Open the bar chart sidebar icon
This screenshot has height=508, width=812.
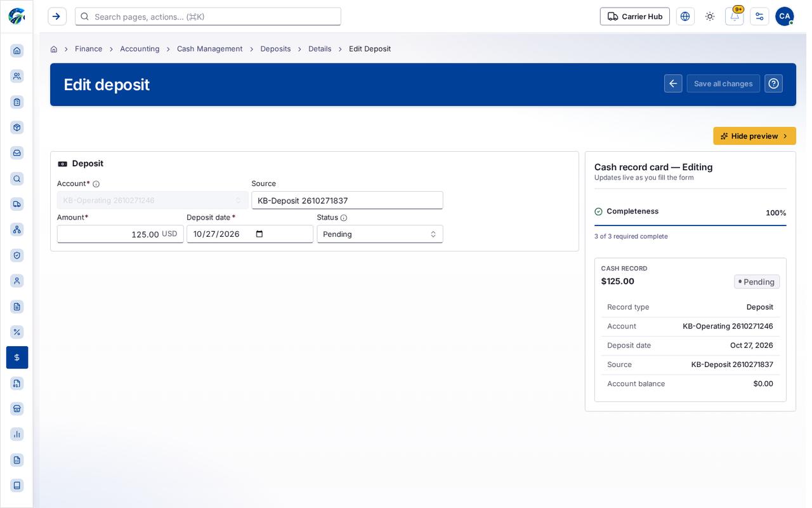click(17, 434)
